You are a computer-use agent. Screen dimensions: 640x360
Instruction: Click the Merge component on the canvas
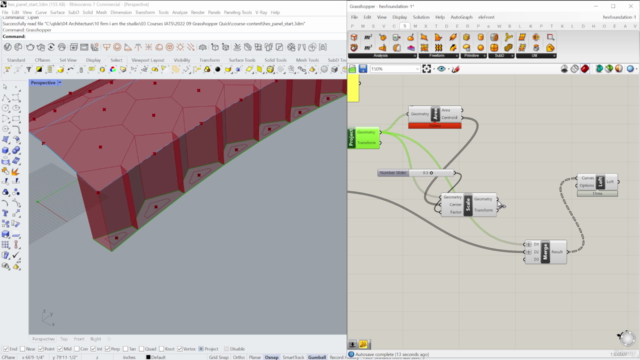click(x=545, y=252)
